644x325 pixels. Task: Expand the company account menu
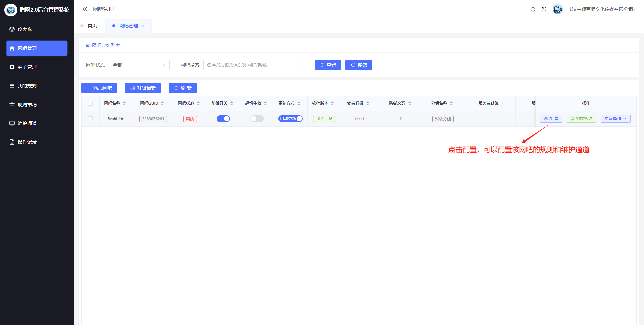point(602,9)
